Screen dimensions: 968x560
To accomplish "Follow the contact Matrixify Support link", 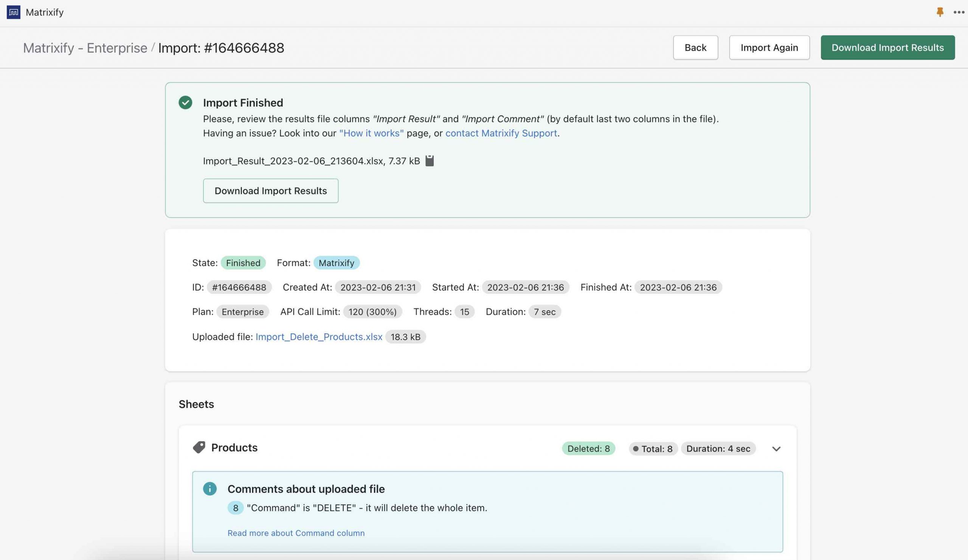I will coord(501,133).
